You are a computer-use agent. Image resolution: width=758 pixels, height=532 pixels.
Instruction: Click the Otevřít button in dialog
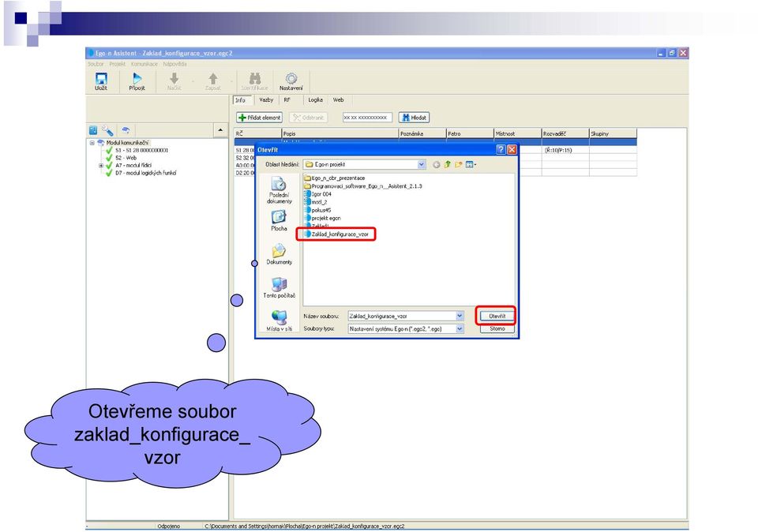tap(497, 316)
